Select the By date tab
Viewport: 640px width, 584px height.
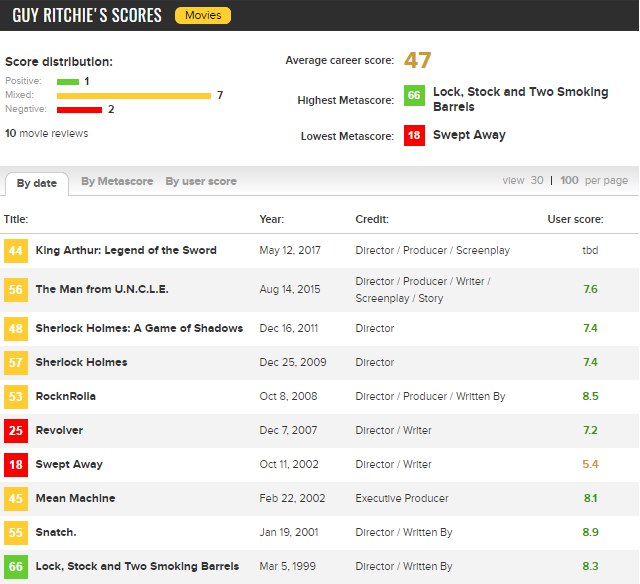[37, 183]
